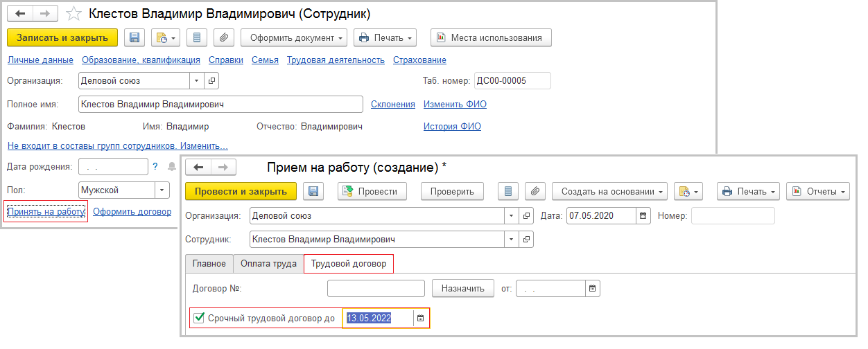Screen dimensions: 868x349
Task: Select Трудовой договор tab
Action: [x=349, y=264]
